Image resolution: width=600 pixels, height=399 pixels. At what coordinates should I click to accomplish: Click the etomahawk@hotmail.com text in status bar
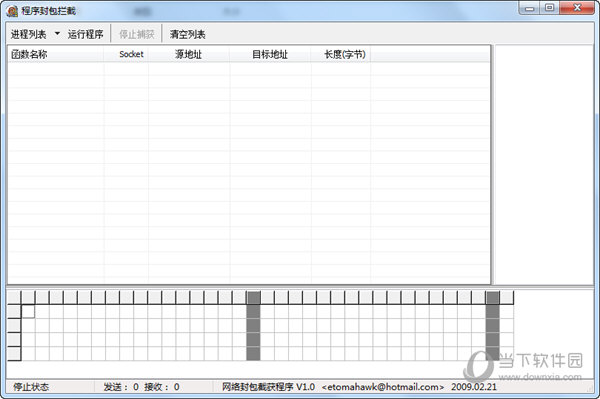pos(383,387)
